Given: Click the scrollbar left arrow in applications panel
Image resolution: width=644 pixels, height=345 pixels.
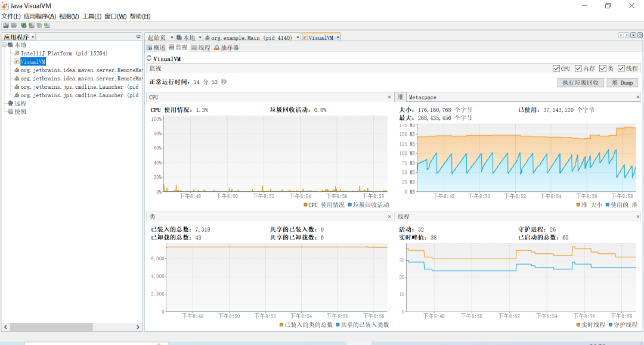Looking at the screenshot, I should (x=5, y=327).
